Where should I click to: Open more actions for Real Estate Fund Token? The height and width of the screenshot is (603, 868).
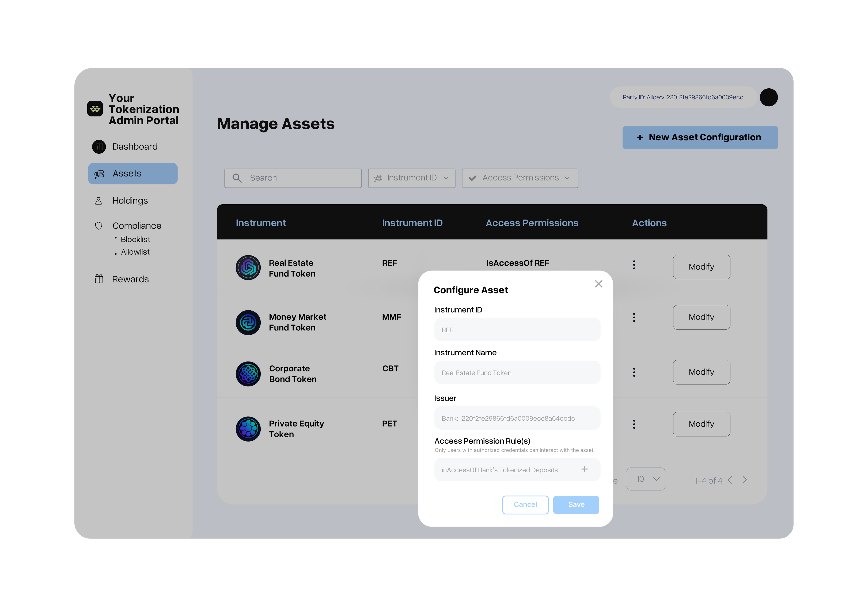(634, 265)
